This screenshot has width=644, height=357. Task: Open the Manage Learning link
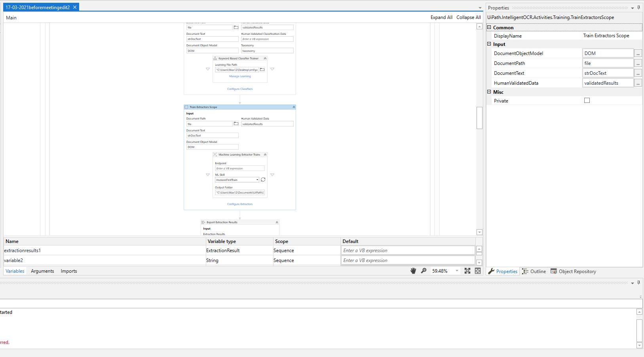pos(240,76)
